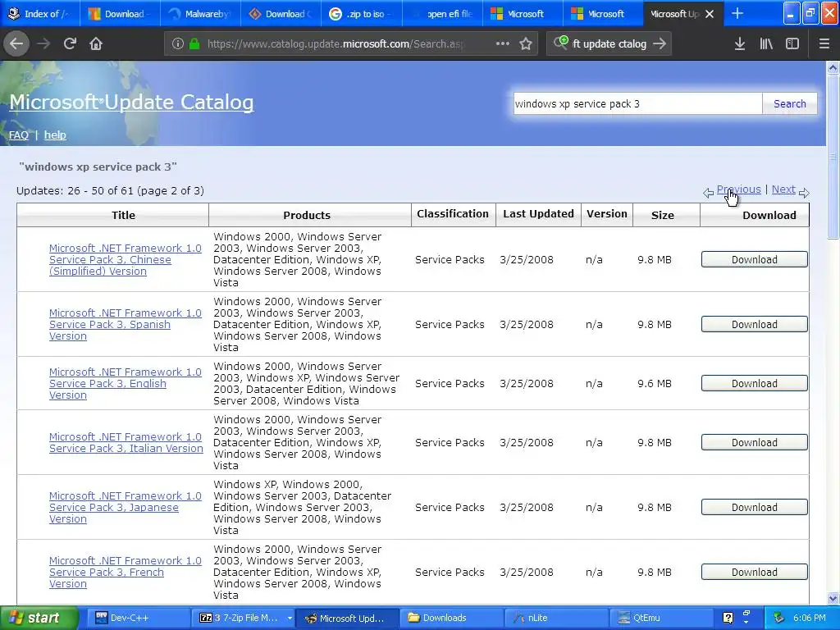Click the browser URL address field
The image size is (840, 630).
(336, 44)
